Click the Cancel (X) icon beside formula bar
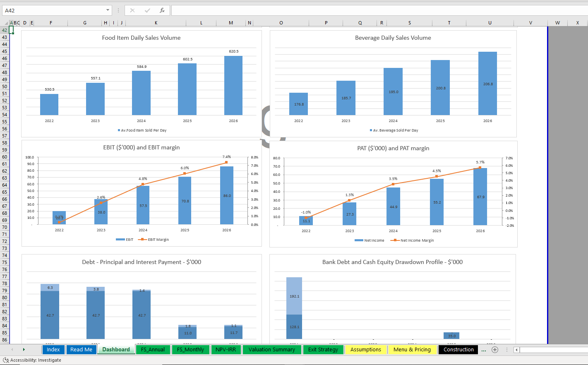This screenshot has height=365, width=588. click(x=132, y=10)
